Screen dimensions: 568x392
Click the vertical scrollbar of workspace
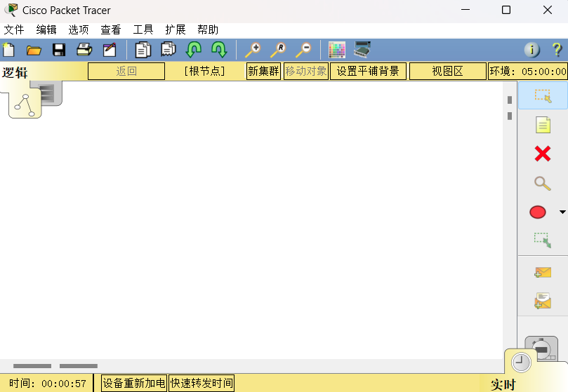tap(510, 220)
